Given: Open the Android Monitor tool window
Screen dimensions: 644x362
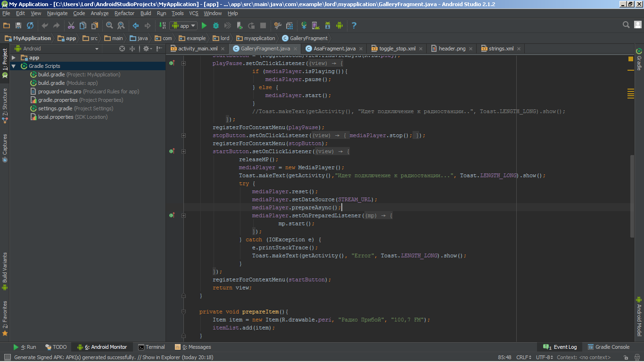Looking at the screenshot, I should click(x=102, y=347).
